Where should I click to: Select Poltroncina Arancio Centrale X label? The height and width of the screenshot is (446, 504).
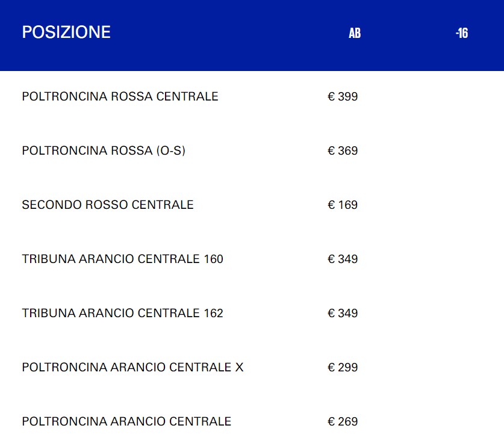pos(132,367)
